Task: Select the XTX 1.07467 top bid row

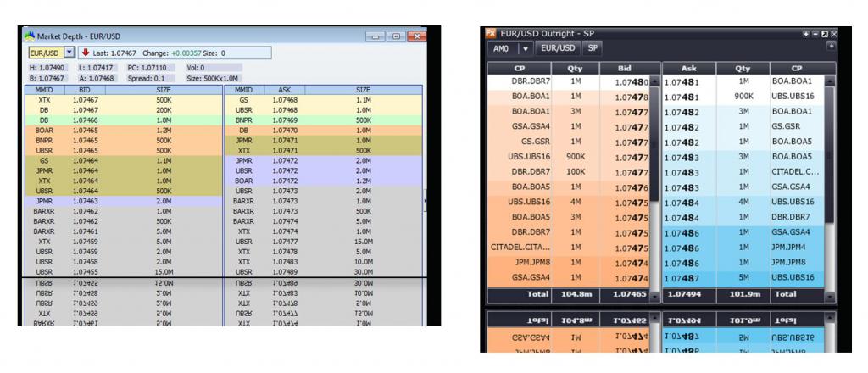Action: coord(124,100)
